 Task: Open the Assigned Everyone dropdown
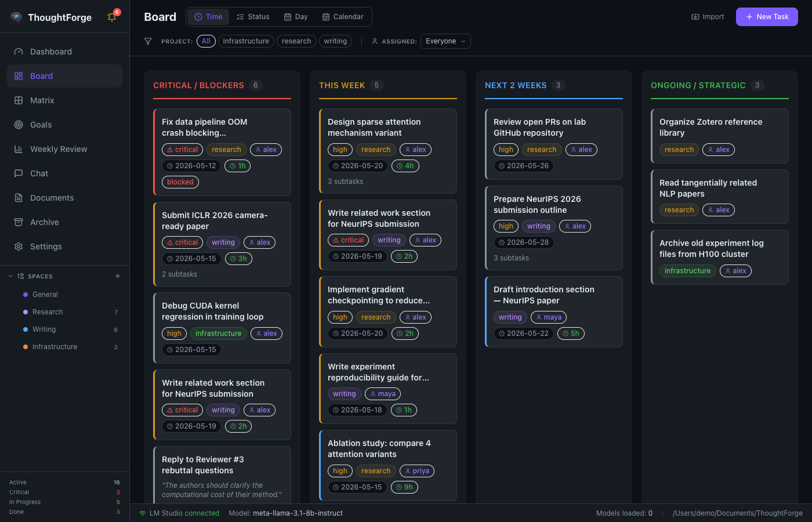point(445,41)
